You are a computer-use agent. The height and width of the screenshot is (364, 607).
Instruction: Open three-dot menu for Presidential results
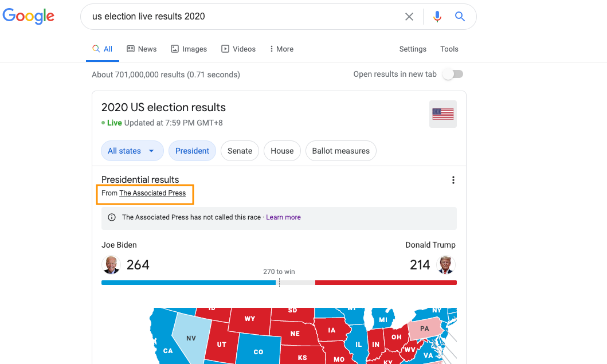(x=453, y=180)
